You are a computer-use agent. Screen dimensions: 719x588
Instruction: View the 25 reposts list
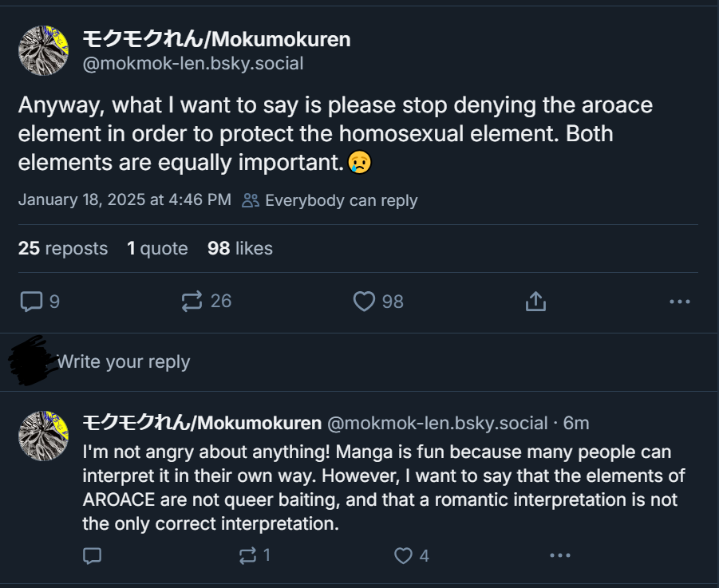pyautogui.click(x=63, y=248)
